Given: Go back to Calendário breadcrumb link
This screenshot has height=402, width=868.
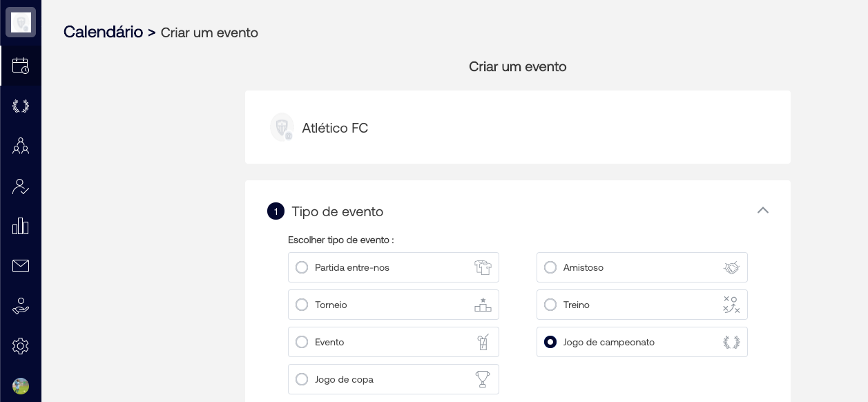Looking at the screenshot, I should pyautogui.click(x=103, y=32).
